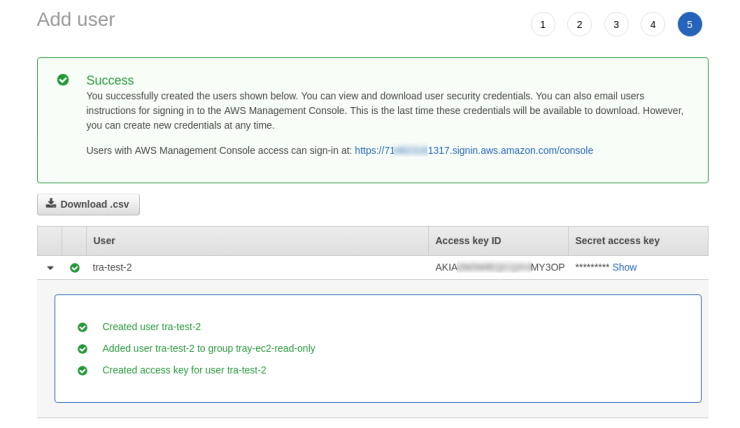Click the Secret access key column header

click(617, 241)
